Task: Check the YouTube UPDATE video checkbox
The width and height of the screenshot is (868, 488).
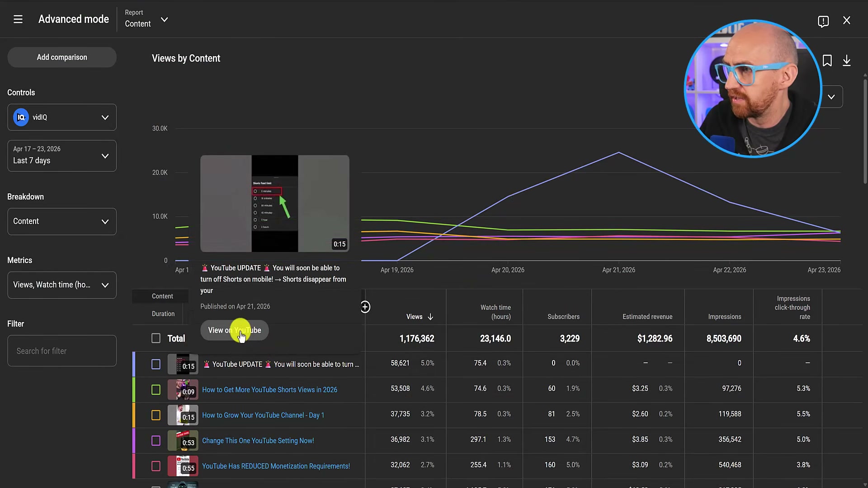Action: [x=156, y=364]
